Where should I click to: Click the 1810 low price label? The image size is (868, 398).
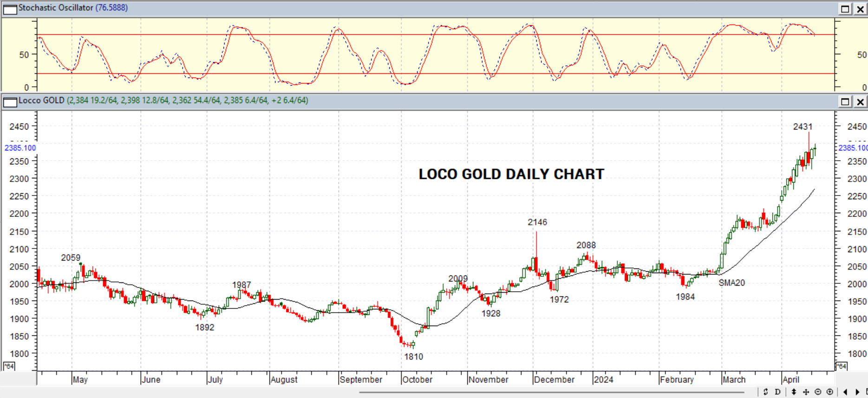click(413, 357)
